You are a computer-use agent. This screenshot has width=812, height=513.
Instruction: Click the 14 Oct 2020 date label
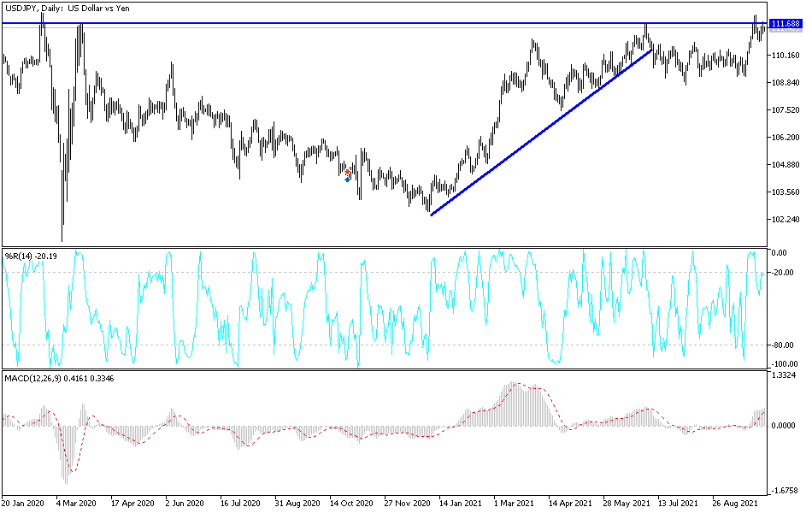tap(351, 503)
